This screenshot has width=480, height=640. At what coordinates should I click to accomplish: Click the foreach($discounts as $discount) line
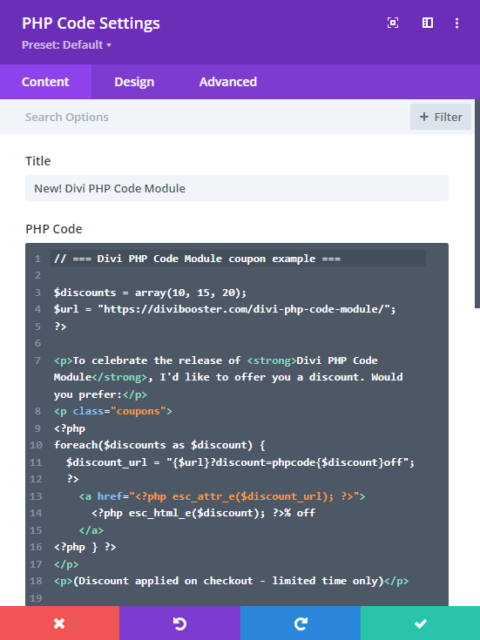click(x=160, y=445)
